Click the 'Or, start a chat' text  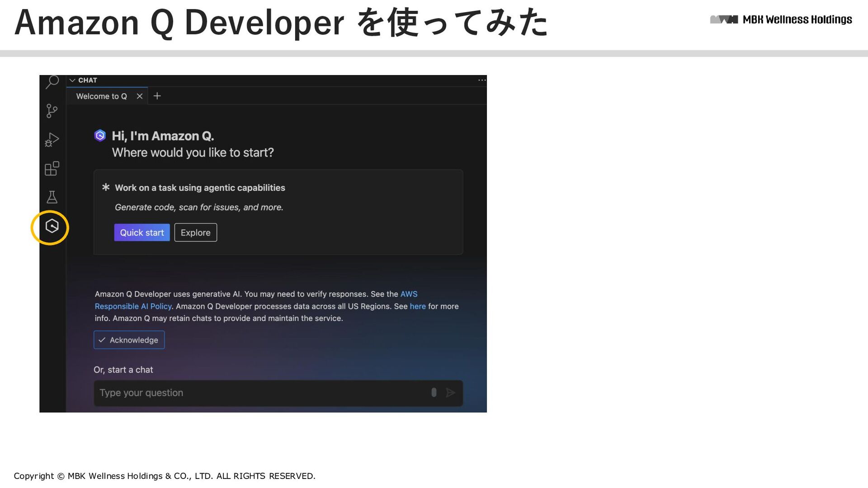(123, 370)
